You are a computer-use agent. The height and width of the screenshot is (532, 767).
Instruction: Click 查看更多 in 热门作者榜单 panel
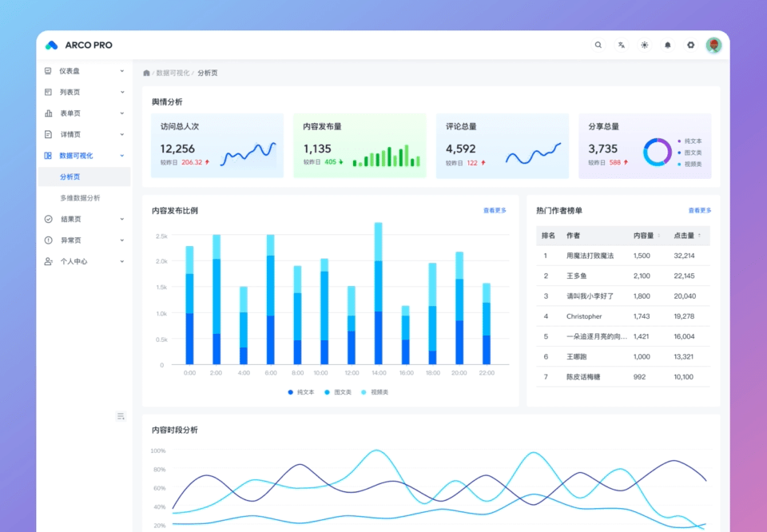(x=700, y=210)
